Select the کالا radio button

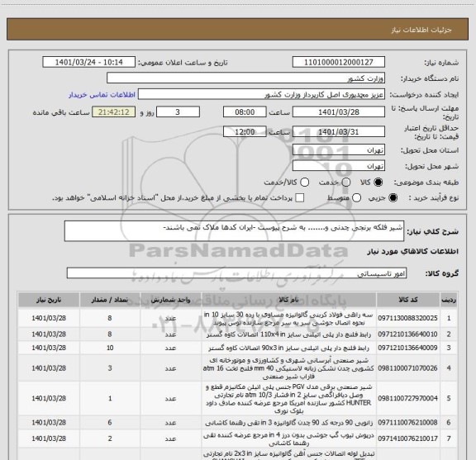378,182
